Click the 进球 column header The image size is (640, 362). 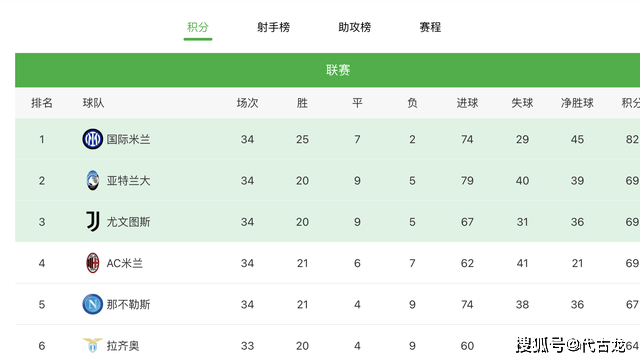[467, 103]
